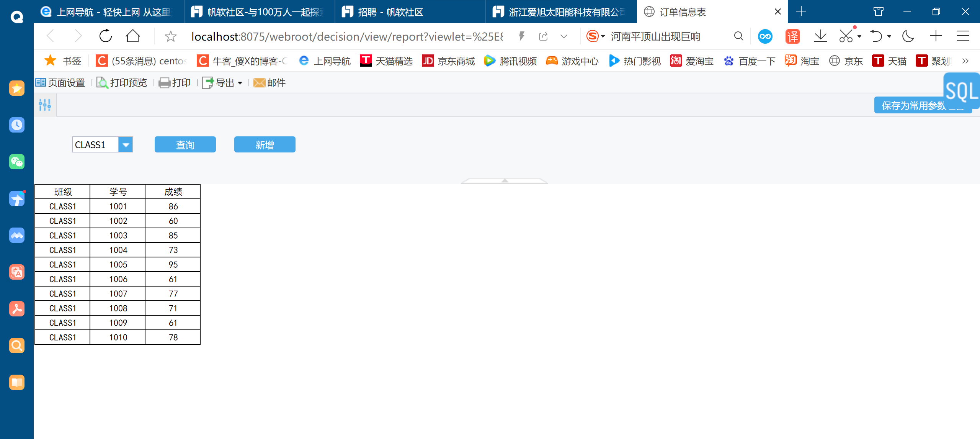Click the 邮件 mail button
Viewport: 980px width, 439px height.
(269, 83)
